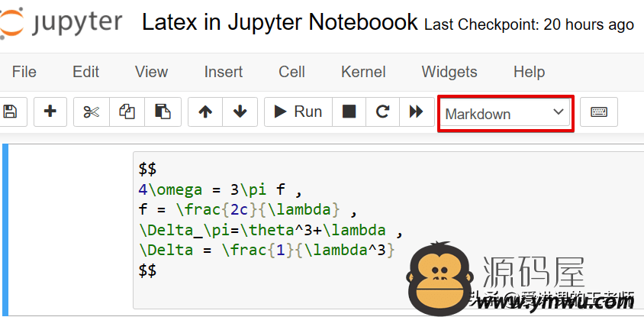644x317 pixels.
Task: Move the selected cell up
Action: 205,112
